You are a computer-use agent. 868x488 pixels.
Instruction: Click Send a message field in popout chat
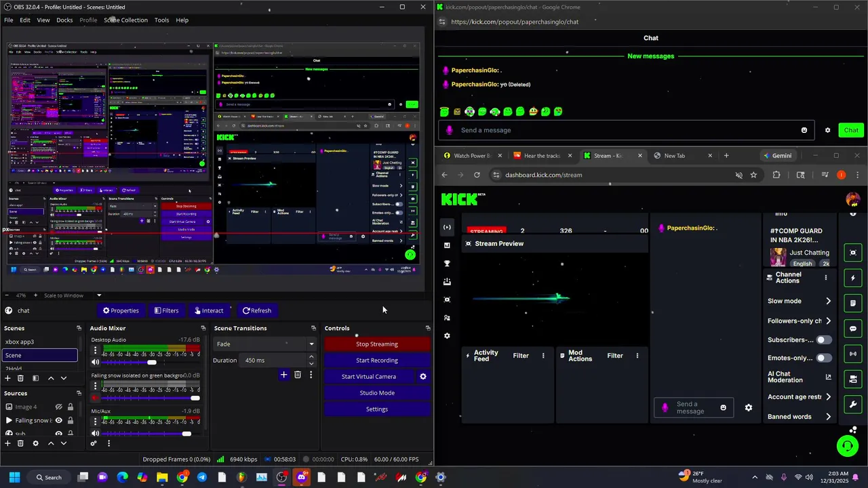[x=627, y=130]
